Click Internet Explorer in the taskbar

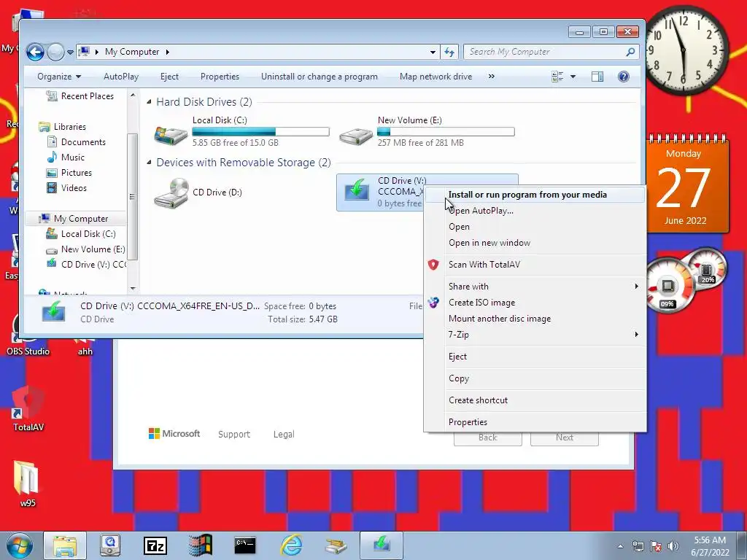tap(290, 545)
